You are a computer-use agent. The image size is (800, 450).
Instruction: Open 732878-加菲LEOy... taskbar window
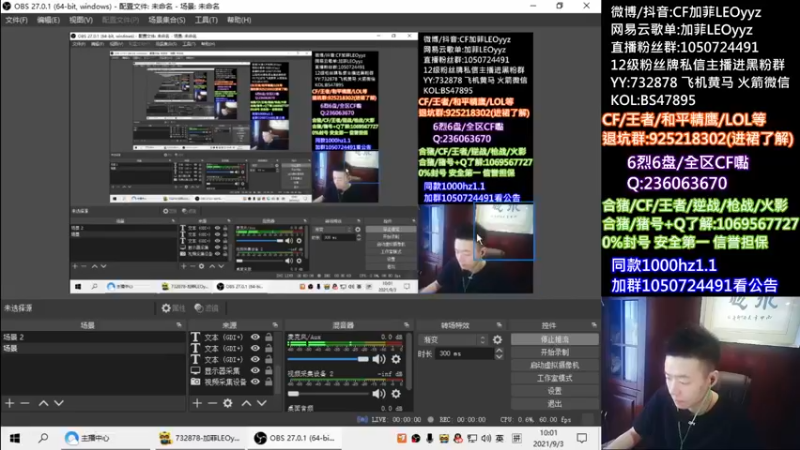199,438
